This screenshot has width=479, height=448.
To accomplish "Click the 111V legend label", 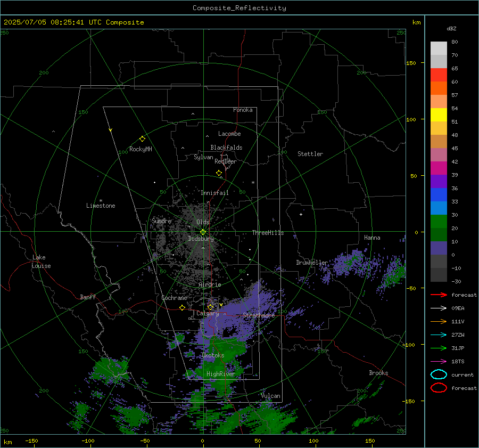I will tap(458, 321).
